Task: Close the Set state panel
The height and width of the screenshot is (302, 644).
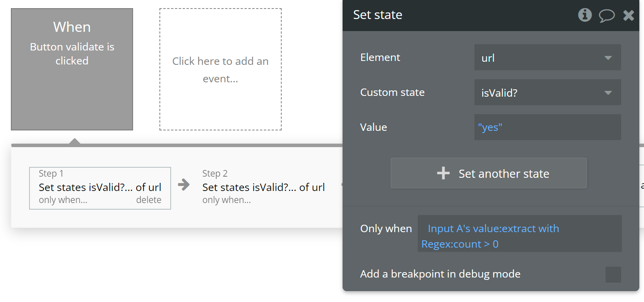Action: (x=628, y=16)
